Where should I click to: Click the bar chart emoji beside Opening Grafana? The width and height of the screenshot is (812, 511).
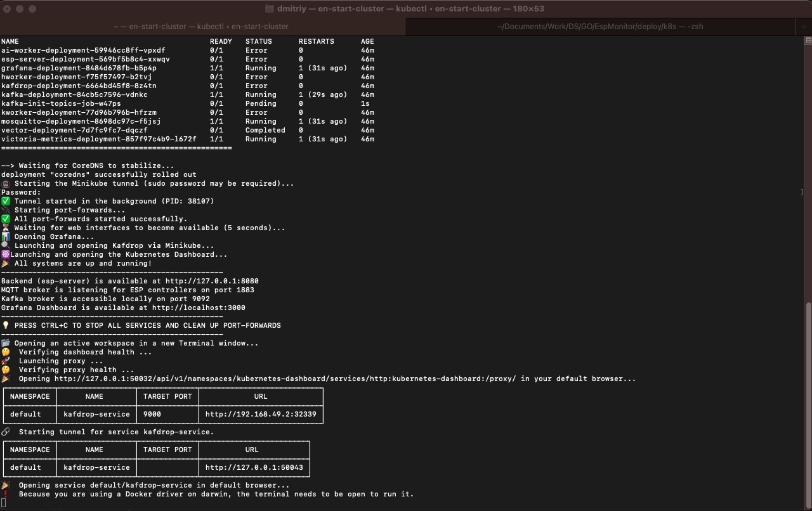click(x=6, y=236)
